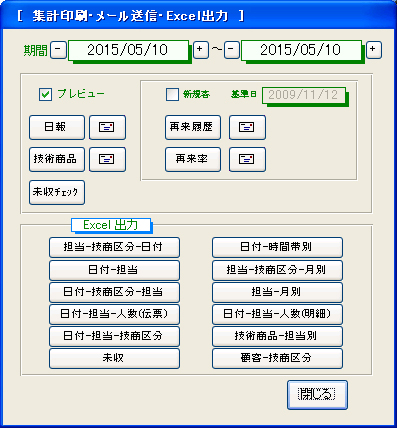Click the 基準日 field 2009/11/12

pyautogui.click(x=304, y=95)
